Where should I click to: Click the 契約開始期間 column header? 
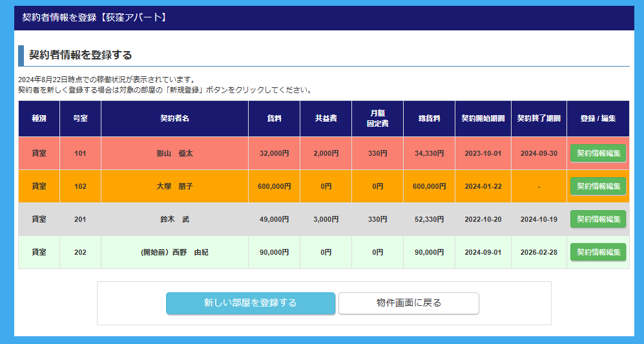(x=483, y=119)
